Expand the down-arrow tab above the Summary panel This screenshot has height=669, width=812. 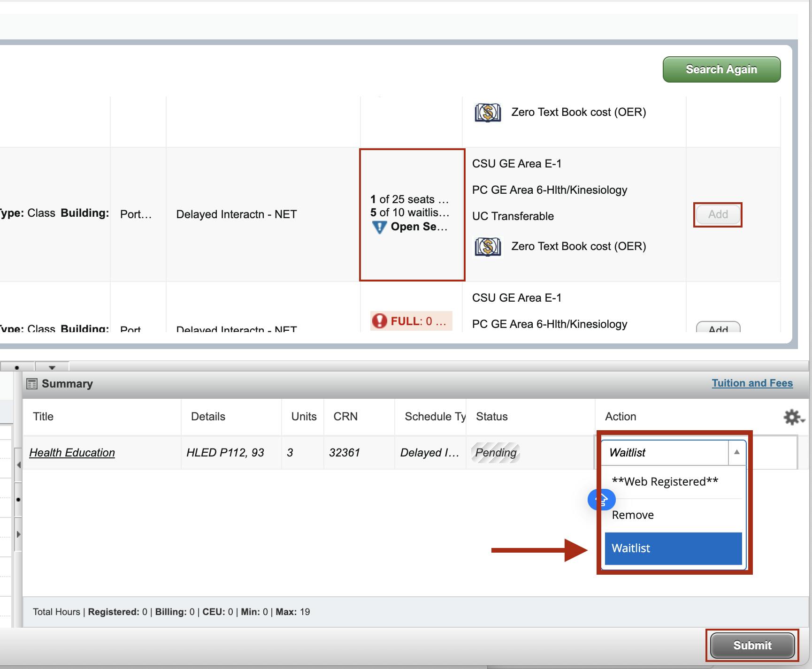point(52,367)
